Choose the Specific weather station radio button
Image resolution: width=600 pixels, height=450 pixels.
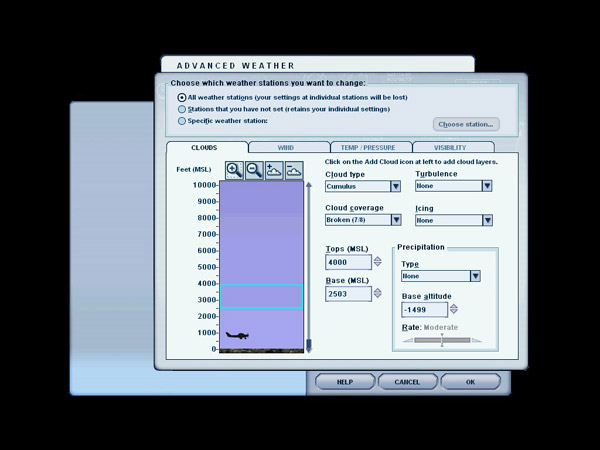(x=182, y=121)
